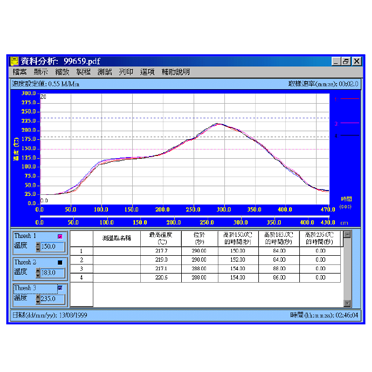The height and width of the screenshot is (372, 372).
Task: Click the 217.7 max temperature cell
Action: tap(161, 251)
